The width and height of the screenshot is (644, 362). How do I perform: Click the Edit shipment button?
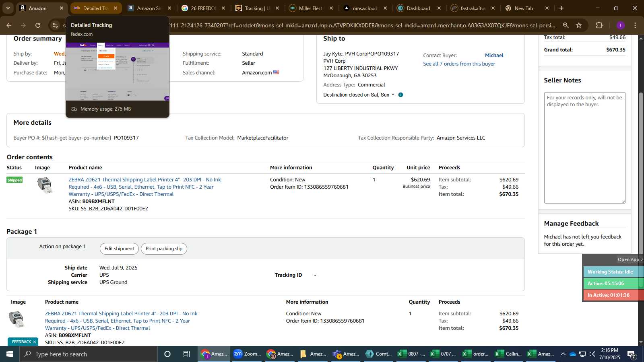(x=119, y=249)
